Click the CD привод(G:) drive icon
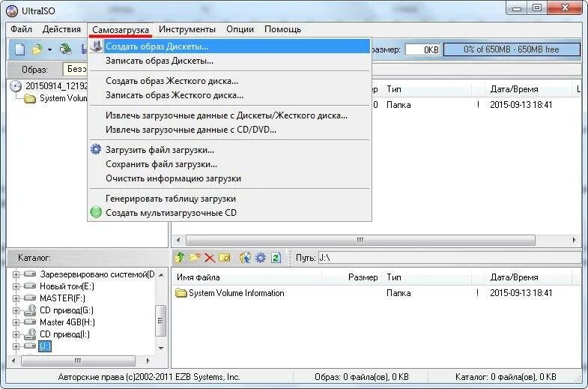The image size is (588, 389). [30, 310]
